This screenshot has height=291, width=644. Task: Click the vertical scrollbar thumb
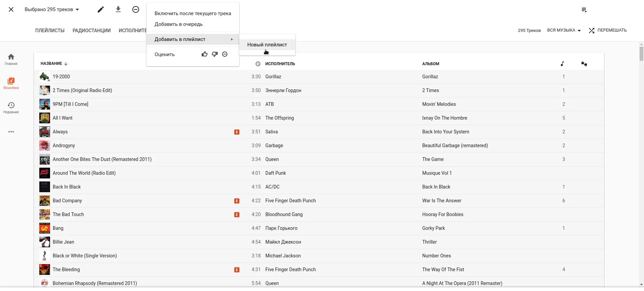click(x=641, y=54)
